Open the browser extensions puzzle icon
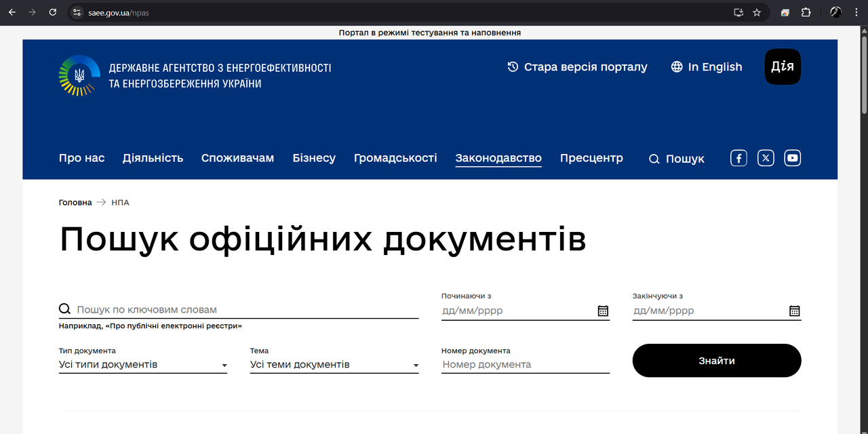Image resolution: width=868 pixels, height=434 pixels. [806, 12]
